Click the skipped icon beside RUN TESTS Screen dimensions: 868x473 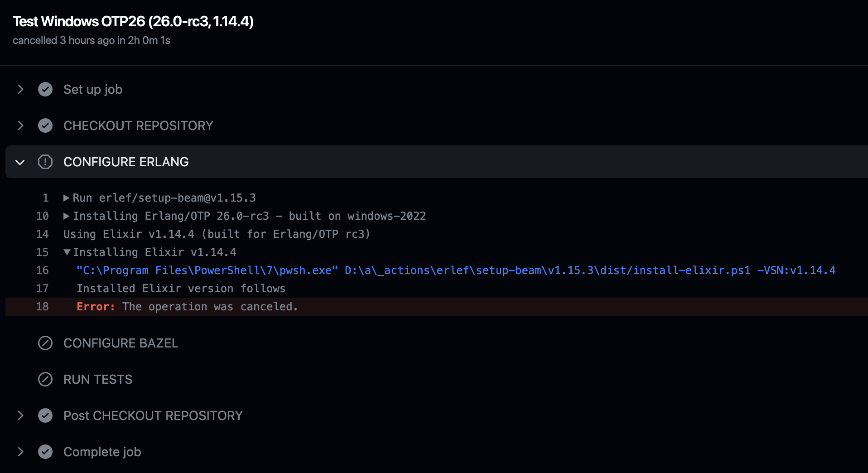coord(45,379)
